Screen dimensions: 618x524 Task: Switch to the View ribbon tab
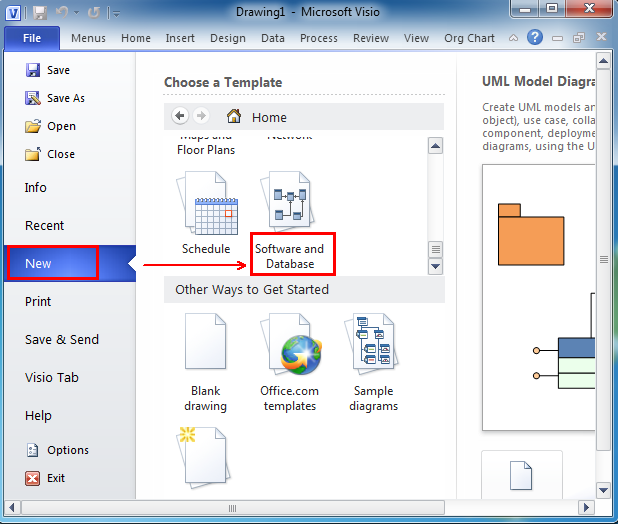pos(416,38)
